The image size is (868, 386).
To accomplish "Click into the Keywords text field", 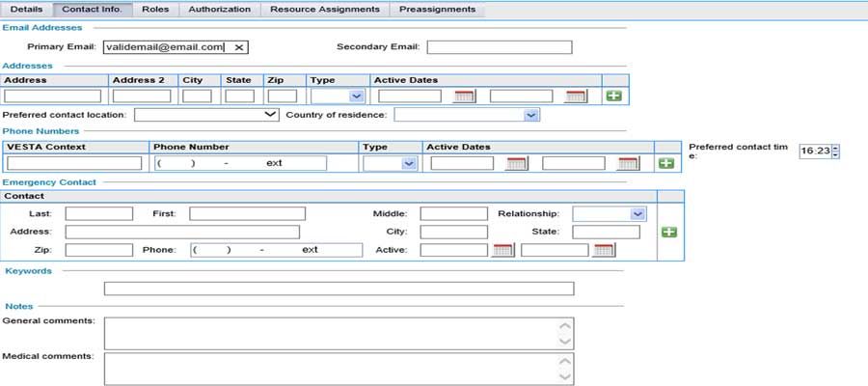I will point(339,289).
